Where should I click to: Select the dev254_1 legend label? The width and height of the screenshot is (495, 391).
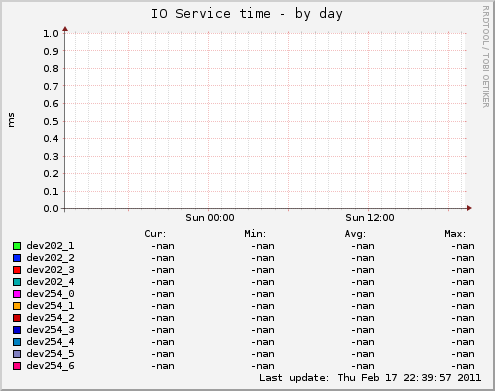pos(50,306)
